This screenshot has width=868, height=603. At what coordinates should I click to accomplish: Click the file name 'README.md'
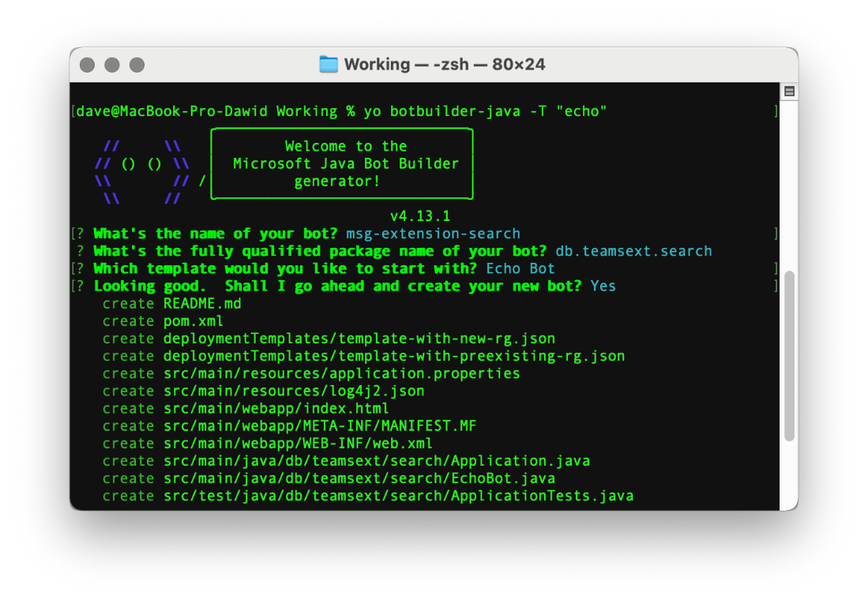[202, 304]
